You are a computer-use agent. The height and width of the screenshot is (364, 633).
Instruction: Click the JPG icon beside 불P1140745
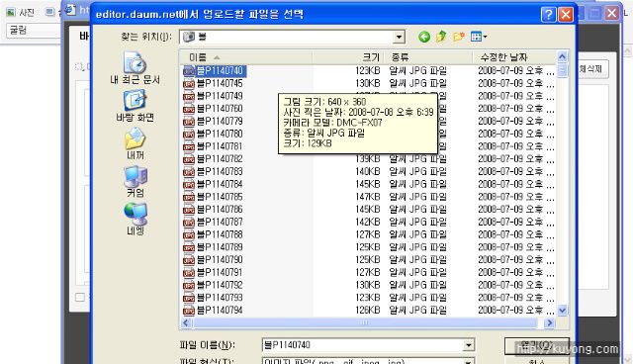pyautogui.click(x=189, y=83)
